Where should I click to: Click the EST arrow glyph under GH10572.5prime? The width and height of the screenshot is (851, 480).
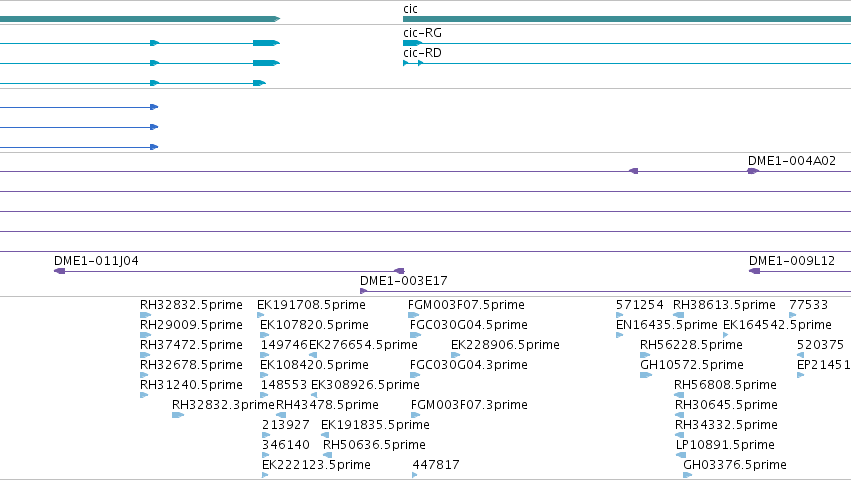pos(646,375)
